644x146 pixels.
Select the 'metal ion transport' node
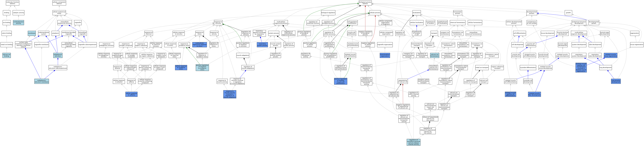[x=482, y=68]
